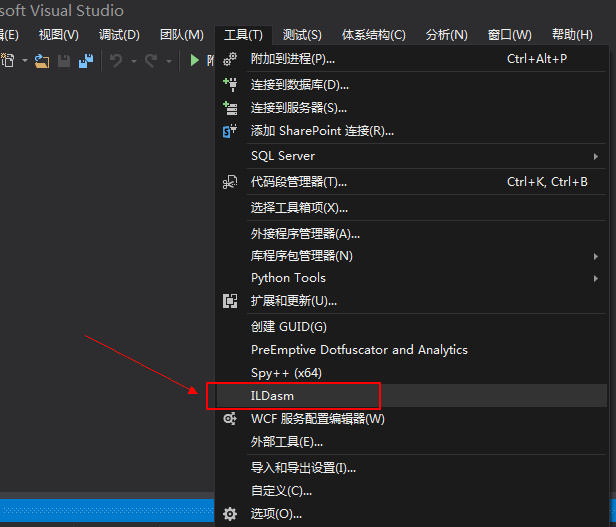The height and width of the screenshot is (527, 616).
Task: Open the 体系结构(C) menu
Action: [x=374, y=35]
